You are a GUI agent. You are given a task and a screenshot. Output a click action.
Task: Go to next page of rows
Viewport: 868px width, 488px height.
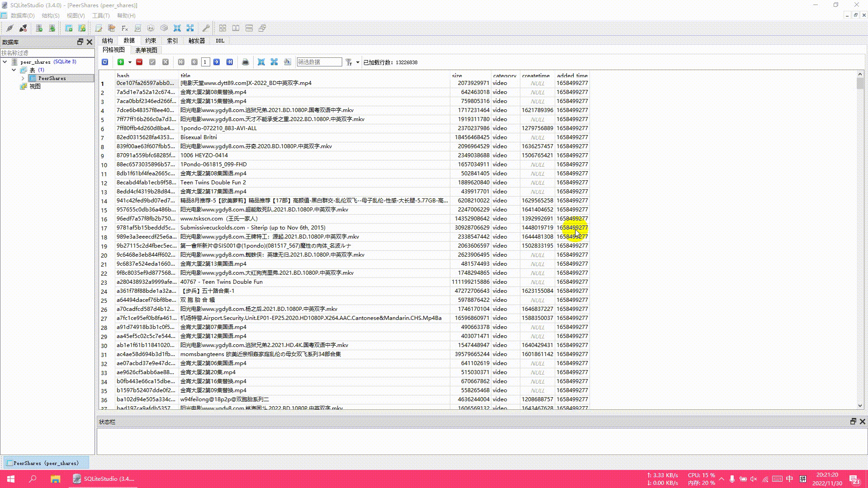[x=217, y=62]
